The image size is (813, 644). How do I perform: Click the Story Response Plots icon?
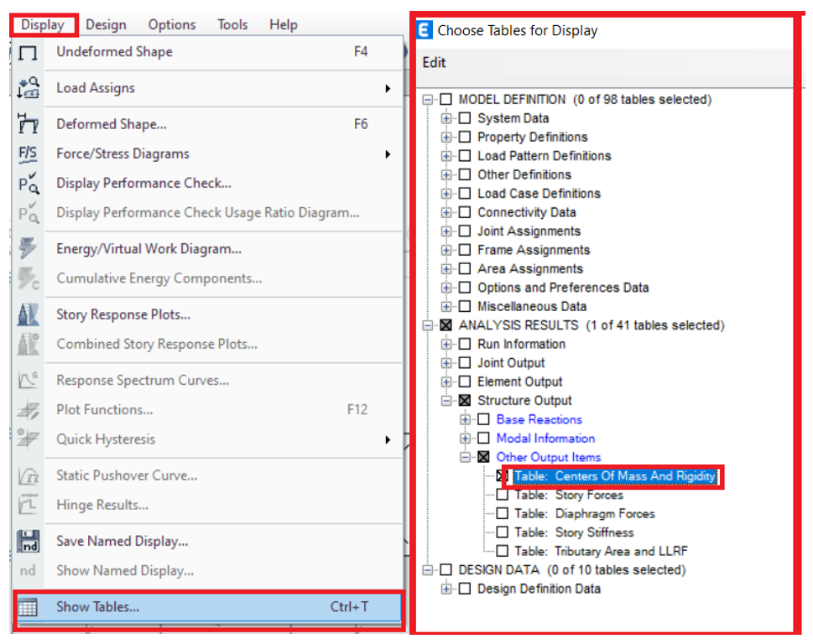28,314
